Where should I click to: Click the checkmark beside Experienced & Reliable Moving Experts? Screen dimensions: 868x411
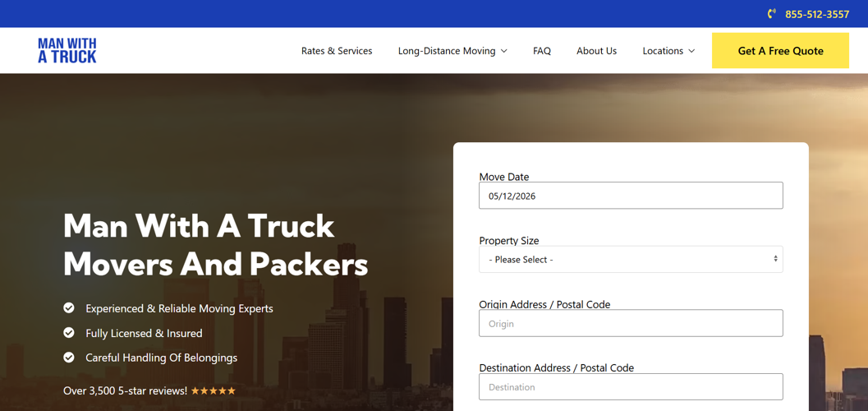point(69,308)
